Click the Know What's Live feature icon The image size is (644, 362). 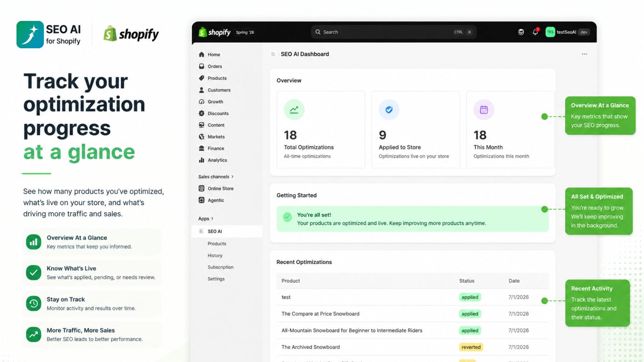tap(34, 273)
